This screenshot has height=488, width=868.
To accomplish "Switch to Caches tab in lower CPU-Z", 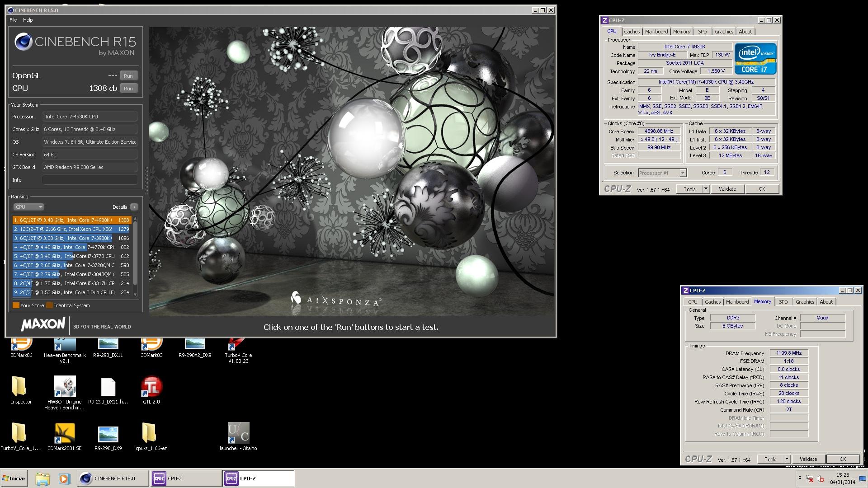I will click(712, 302).
